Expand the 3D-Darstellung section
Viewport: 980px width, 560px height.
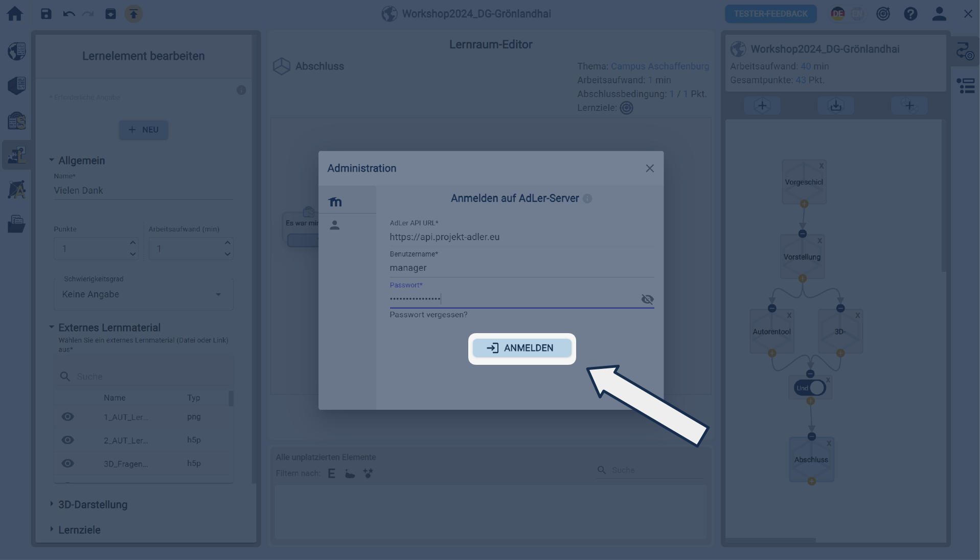pos(93,504)
